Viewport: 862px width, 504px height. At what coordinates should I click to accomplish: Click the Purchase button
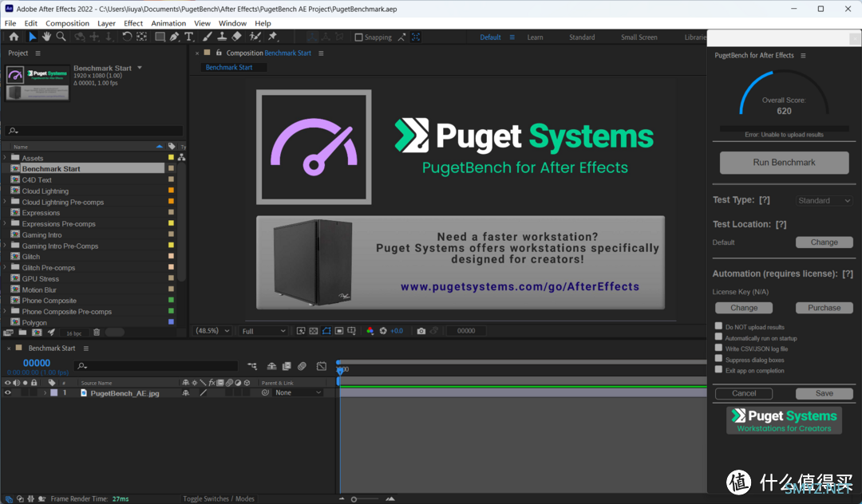[824, 308]
